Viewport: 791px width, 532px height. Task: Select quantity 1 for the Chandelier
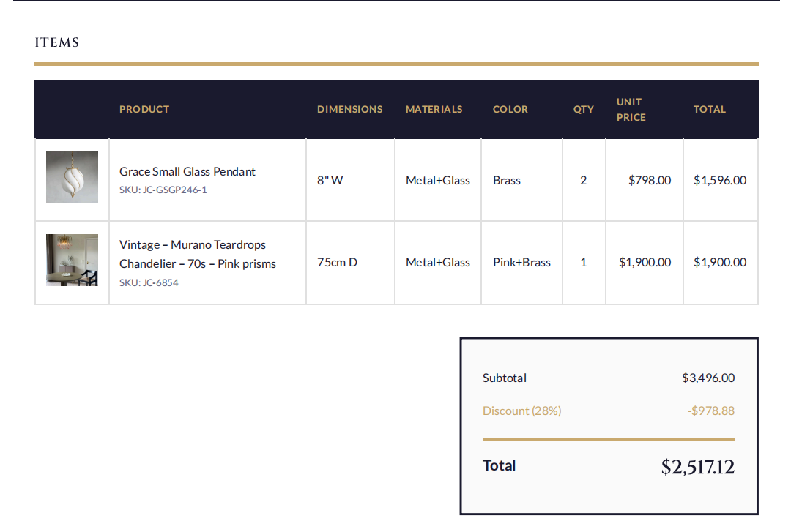[x=583, y=262]
